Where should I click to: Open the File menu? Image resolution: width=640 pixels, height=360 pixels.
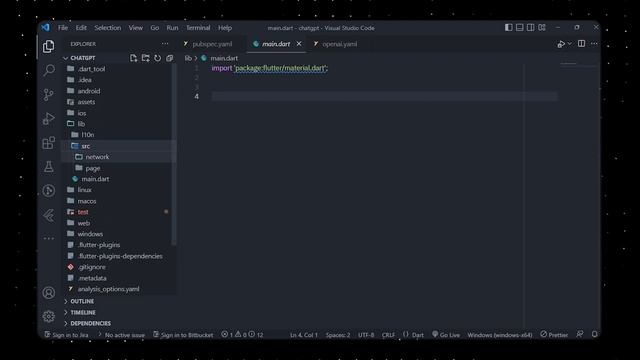[x=63, y=28]
